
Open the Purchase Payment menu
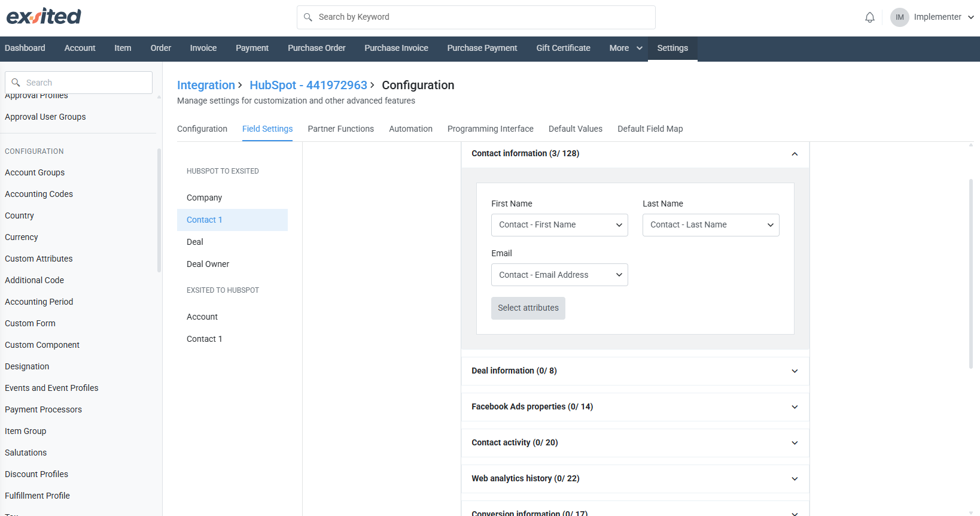tap(482, 48)
